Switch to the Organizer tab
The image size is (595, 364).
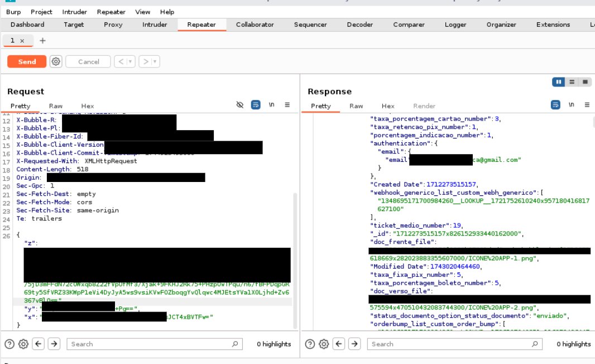(x=501, y=25)
